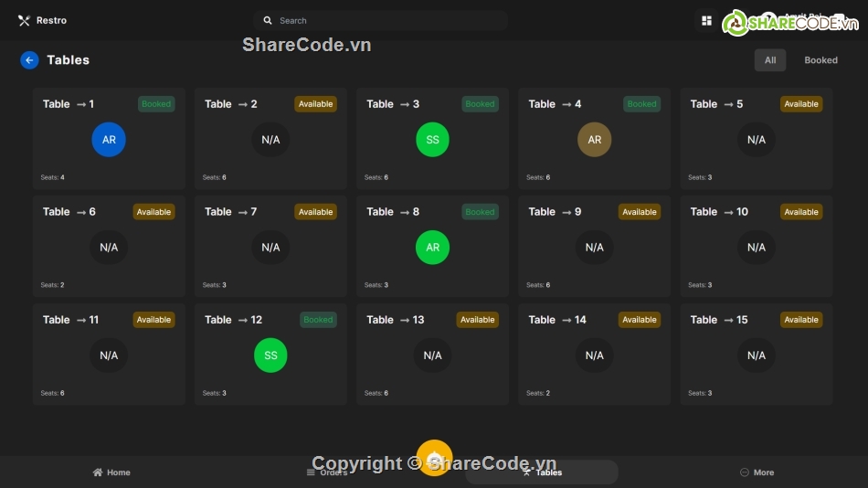The height and width of the screenshot is (488, 868).
Task: Open the dashboard grid icon
Action: coord(706,20)
